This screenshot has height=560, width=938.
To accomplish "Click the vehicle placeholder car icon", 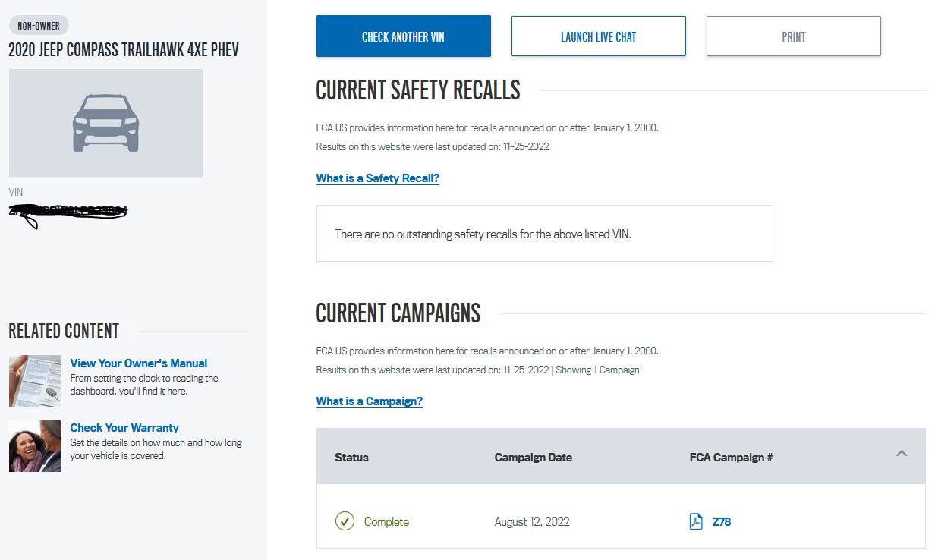I will pos(105,123).
